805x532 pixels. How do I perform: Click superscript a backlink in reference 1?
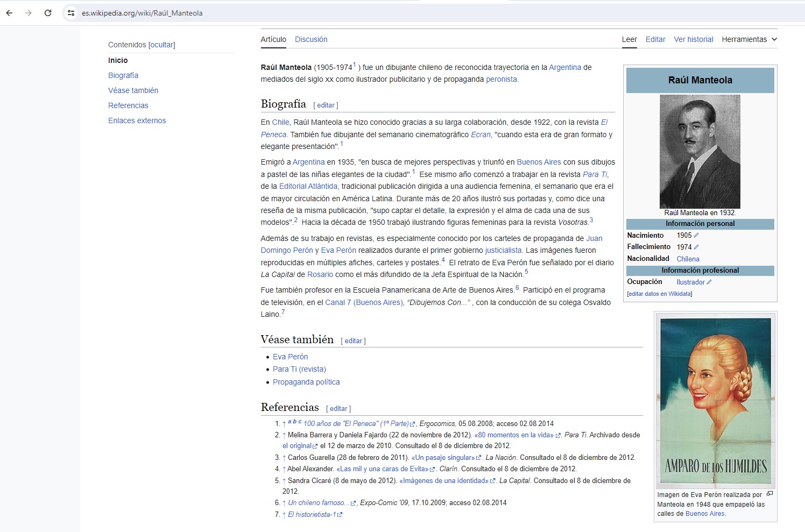(289, 422)
